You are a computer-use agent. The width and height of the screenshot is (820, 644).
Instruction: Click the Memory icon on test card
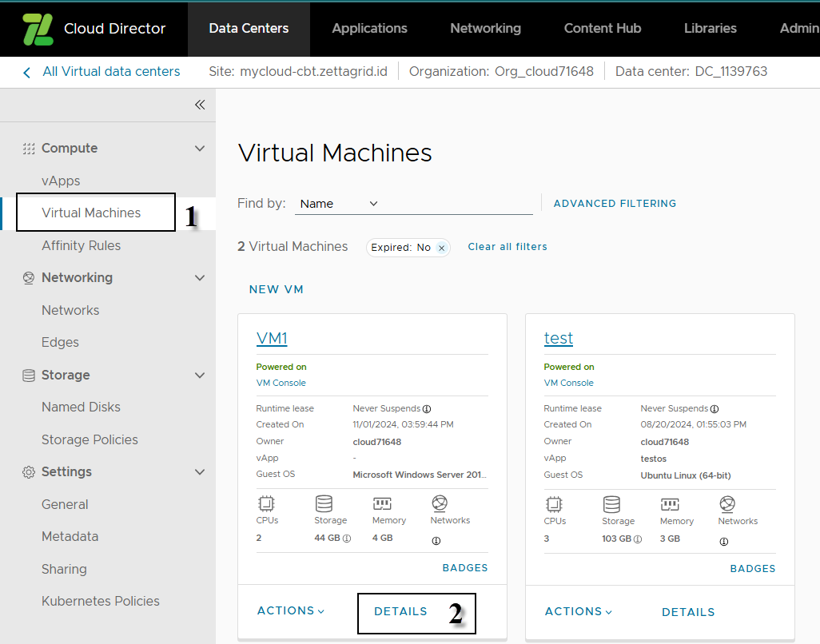pos(670,504)
